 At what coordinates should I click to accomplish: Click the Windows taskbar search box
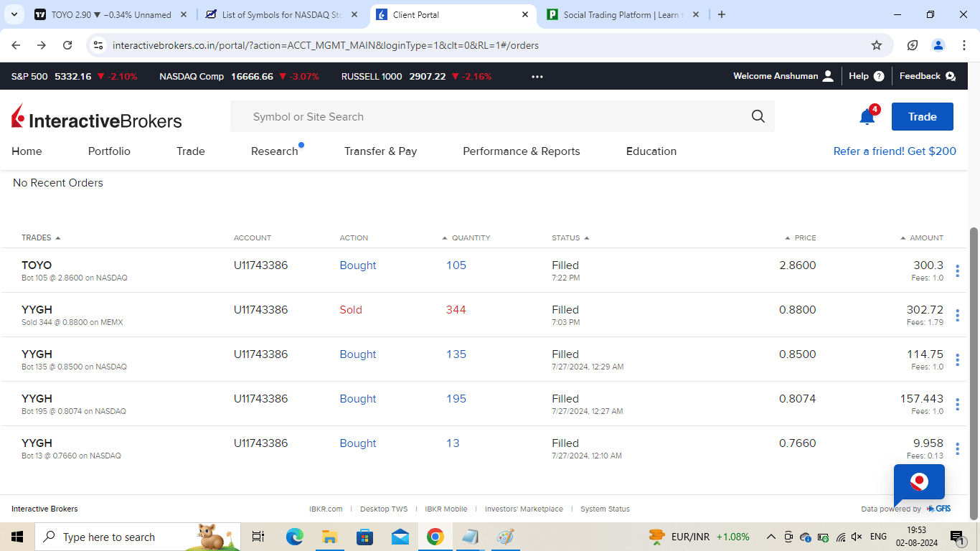(138, 537)
